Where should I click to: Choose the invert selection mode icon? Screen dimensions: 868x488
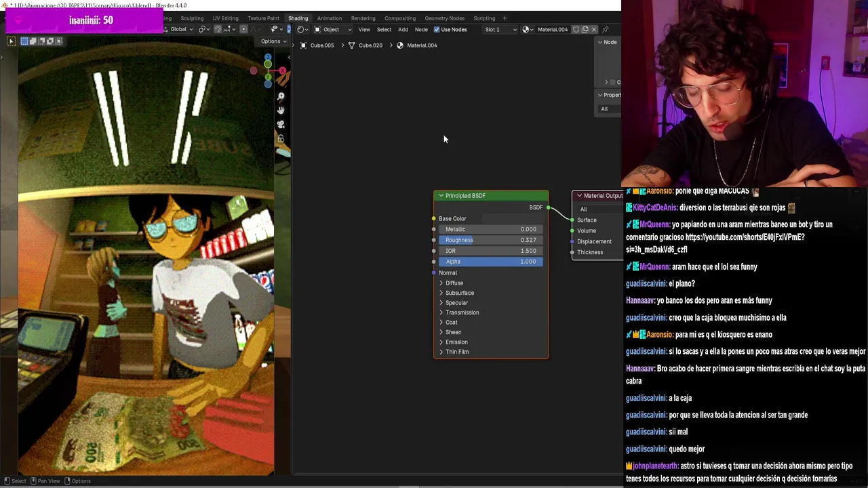coord(50,41)
